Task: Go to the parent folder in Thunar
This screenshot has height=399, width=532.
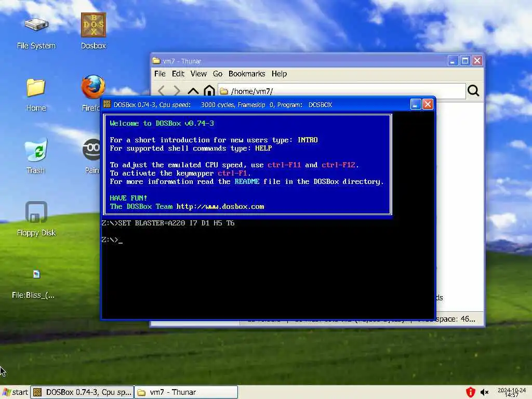Action: [x=193, y=91]
